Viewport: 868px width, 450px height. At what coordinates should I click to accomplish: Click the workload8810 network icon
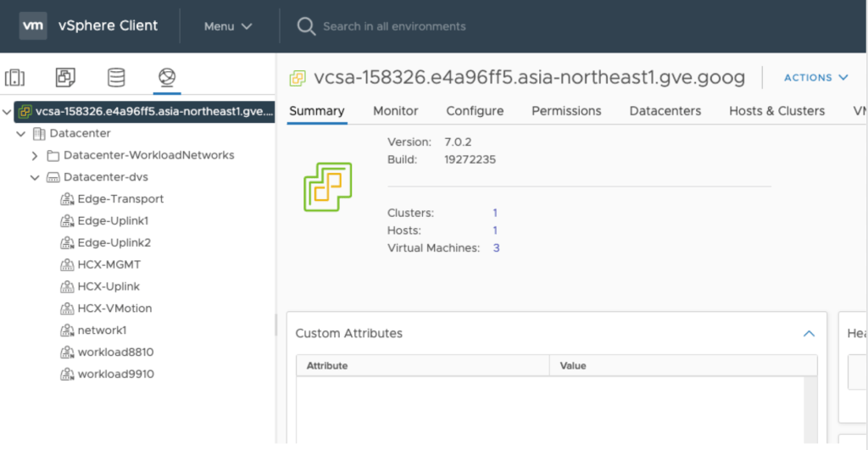tap(67, 353)
